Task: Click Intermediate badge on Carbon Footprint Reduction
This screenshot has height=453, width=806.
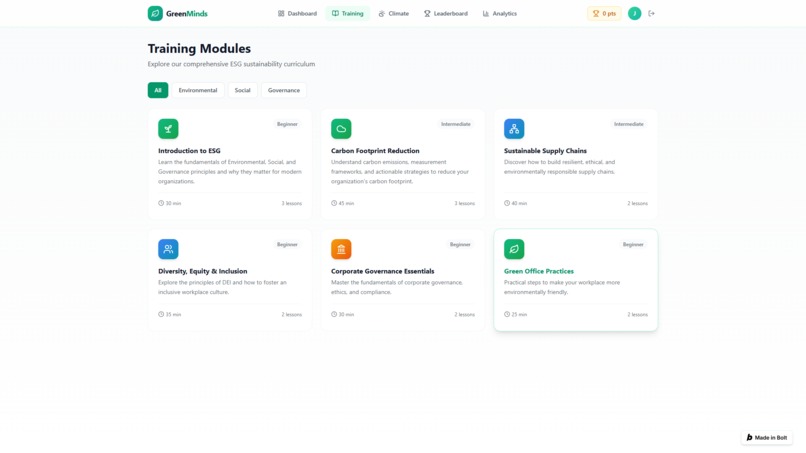Action: pyautogui.click(x=455, y=124)
